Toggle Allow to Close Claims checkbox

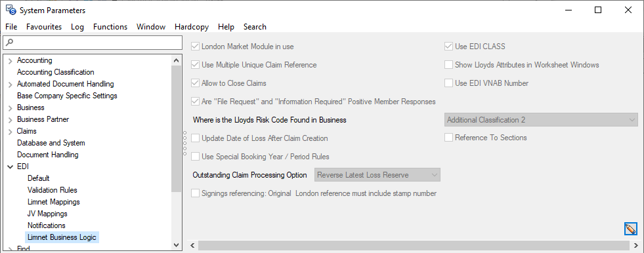pos(195,83)
